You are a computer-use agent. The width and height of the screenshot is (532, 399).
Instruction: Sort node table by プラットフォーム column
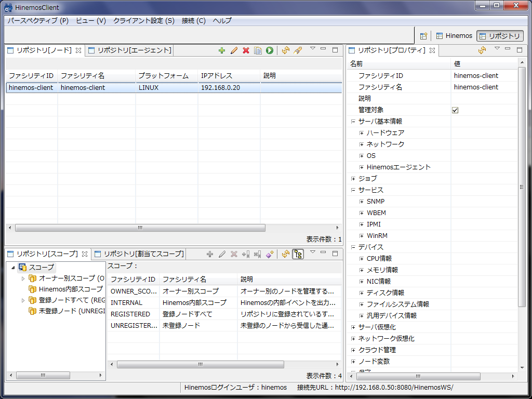[167, 76]
